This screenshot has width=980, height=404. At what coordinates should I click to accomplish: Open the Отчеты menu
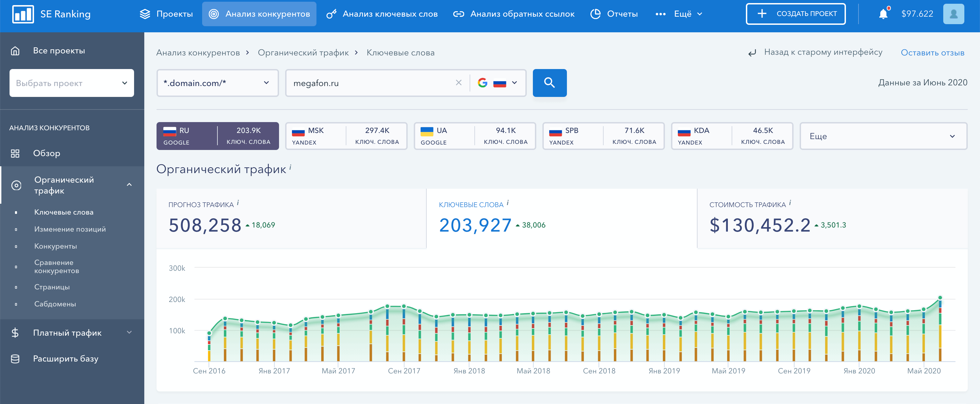[x=614, y=14]
